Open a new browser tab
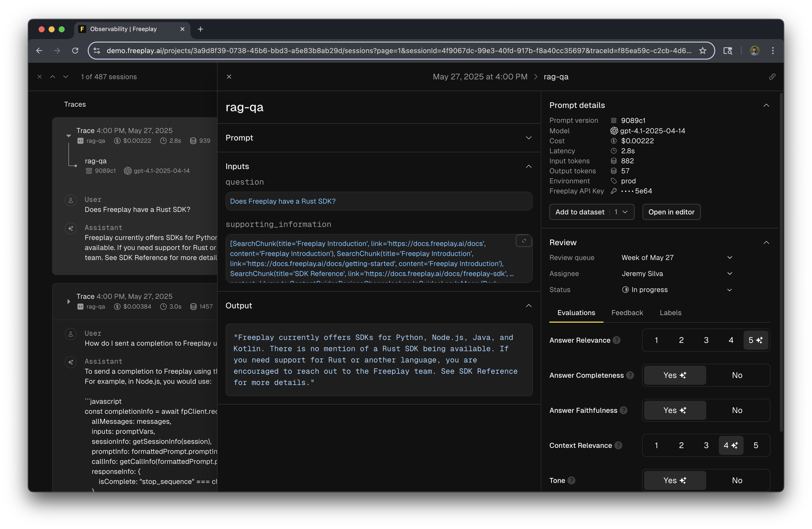The height and width of the screenshot is (529, 812). point(200,29)
